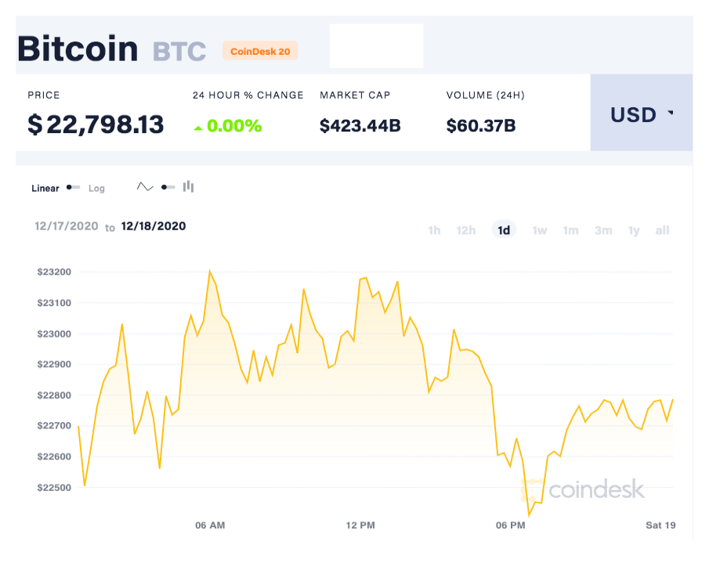
Task: Click the candlestick chart icon
Action: pyautogui.click(x=188, y=187)
